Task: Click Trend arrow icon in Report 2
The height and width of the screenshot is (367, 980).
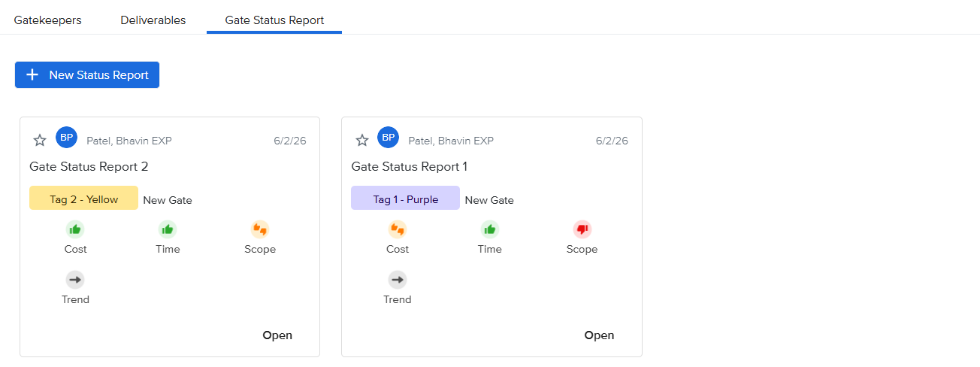Action: point(75,280)
